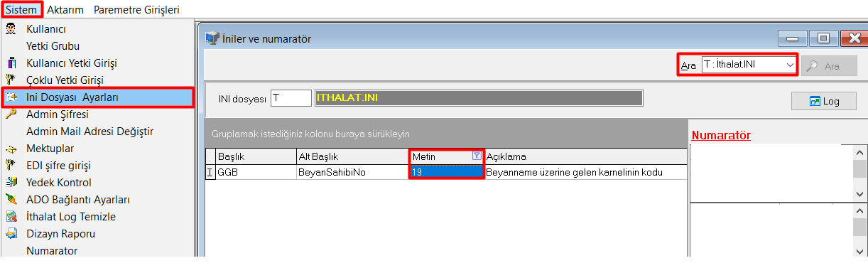Open ADO Bağlantı Ayarları entry
The height and width of the screenshot is (268, 868).
click(78, 200)
